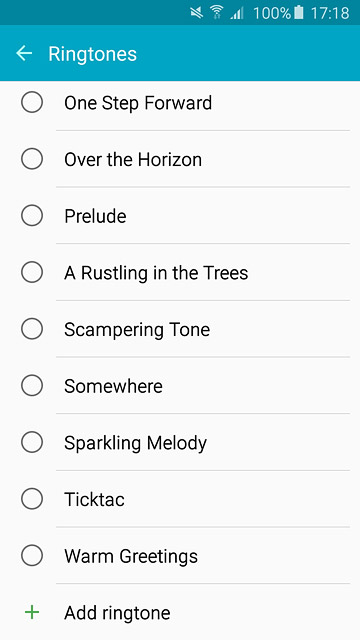The width and height of the screenshot is (360, 640).
Task: Tap the Add ringtone label
Action: point(117,613)
